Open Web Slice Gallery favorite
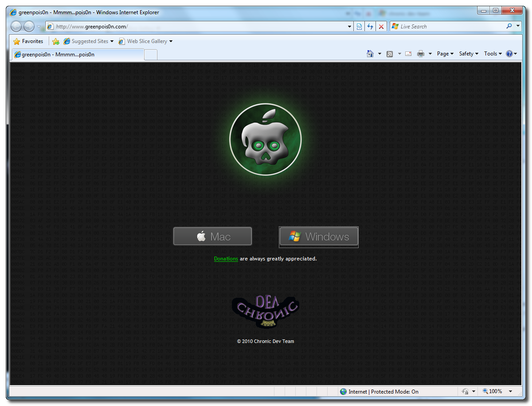The image size is (532, 406). tap(143, 41)
